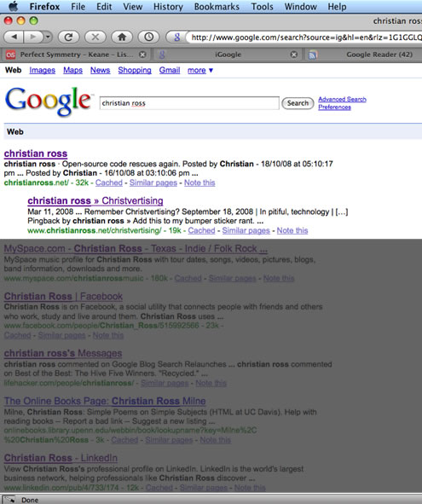
Task: Click the 'Done' status bar text
Action: click(x=30, y=500)
